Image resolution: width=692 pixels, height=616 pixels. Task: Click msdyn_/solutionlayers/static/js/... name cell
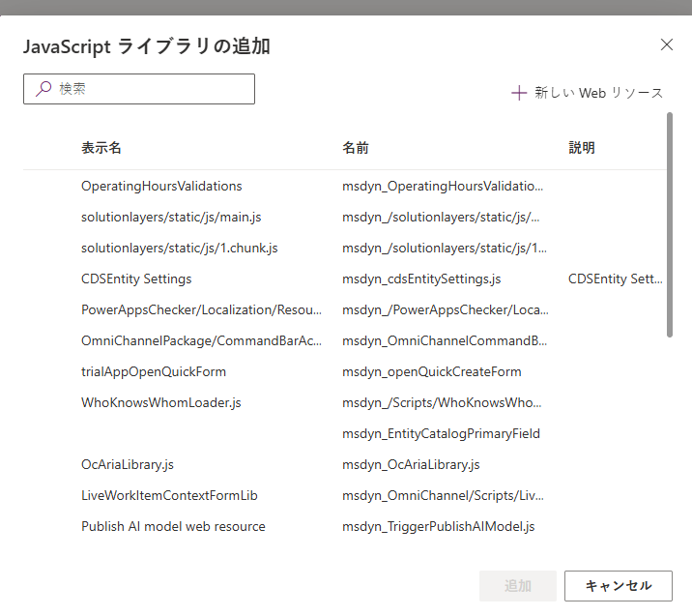coord(441,217)
